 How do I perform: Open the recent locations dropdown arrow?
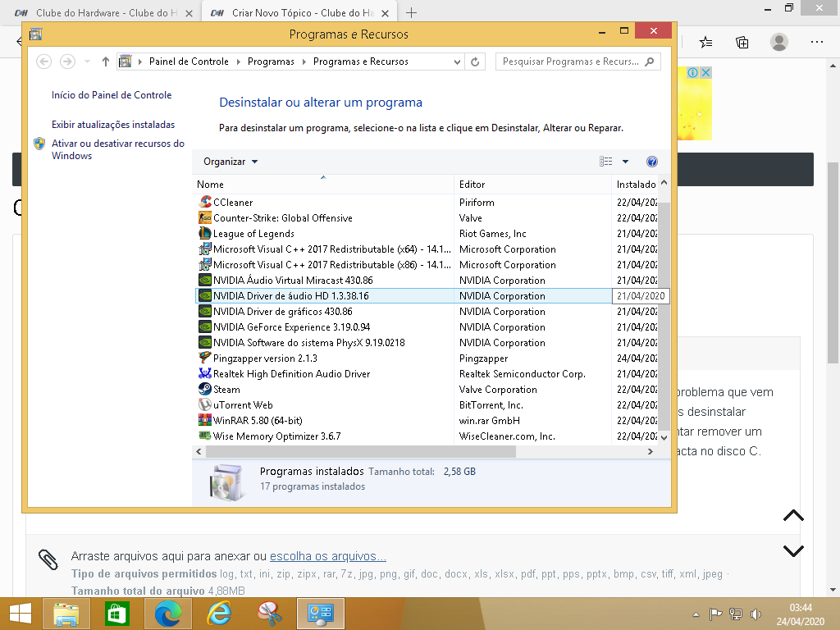click(87, 62)
